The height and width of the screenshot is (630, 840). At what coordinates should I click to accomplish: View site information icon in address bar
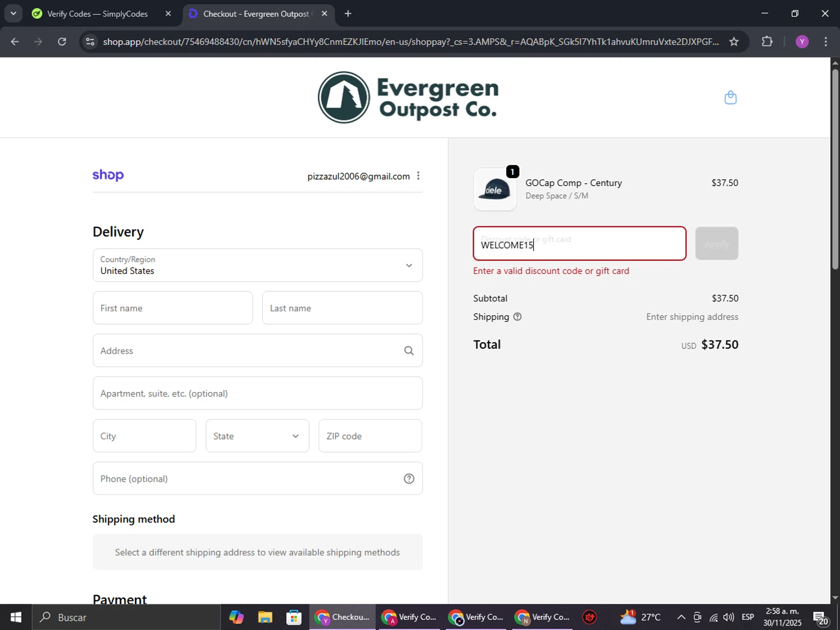(90, 41)
